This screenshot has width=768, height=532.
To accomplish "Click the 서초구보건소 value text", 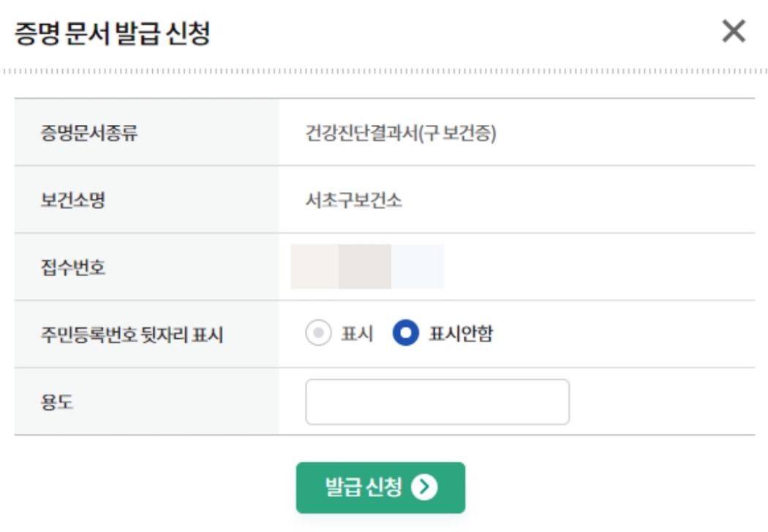I will coord(353,199).
